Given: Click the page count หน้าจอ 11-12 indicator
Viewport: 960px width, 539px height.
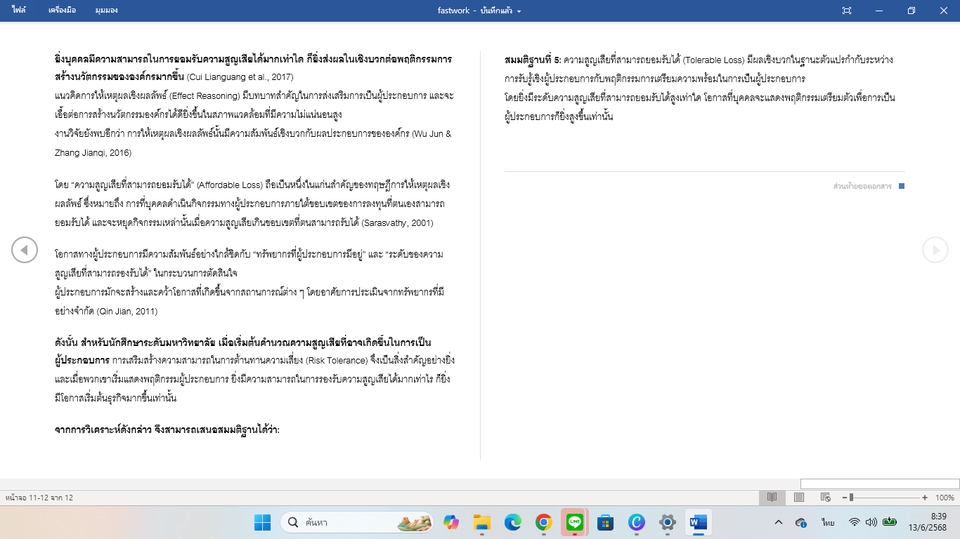Looking at the screenshot, I should (x=40, y=497).
